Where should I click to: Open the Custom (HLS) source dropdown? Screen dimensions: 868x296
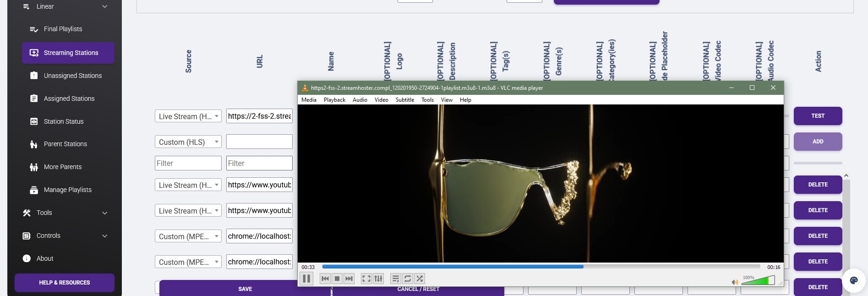(x=188, y=142)
